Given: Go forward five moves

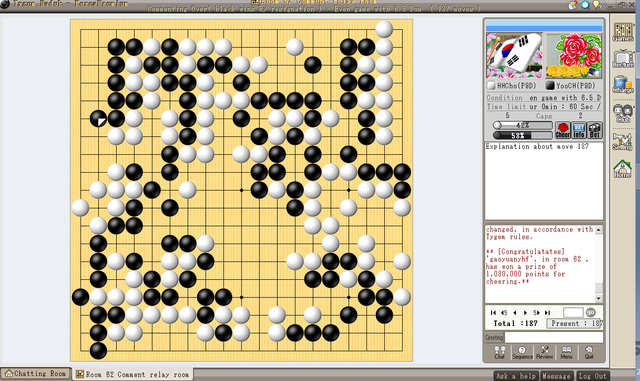Looking at the screenshot, I should point(536,312).
